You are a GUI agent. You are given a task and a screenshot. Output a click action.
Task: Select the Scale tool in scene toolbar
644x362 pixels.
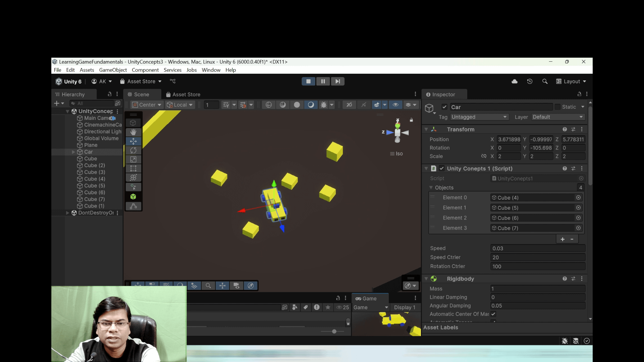(133, 160)
